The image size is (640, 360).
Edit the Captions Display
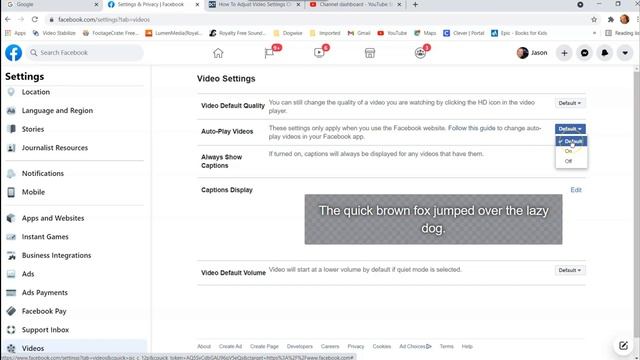pos(576,190)
